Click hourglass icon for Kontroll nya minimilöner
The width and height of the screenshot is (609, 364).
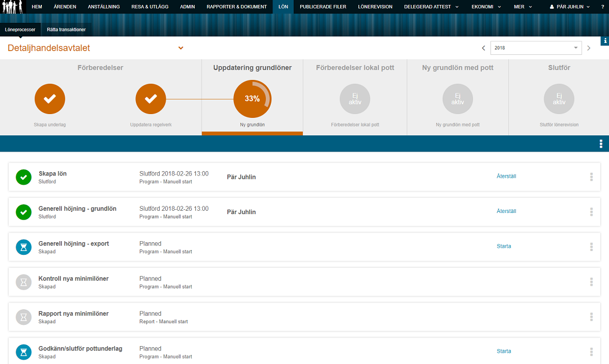24,282
